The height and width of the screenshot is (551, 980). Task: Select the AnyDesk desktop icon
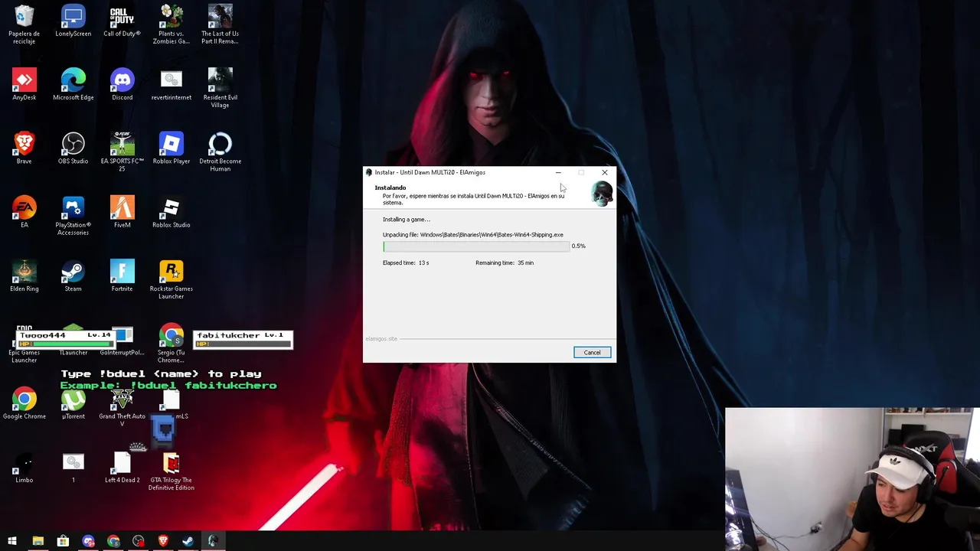click(24, 85)
